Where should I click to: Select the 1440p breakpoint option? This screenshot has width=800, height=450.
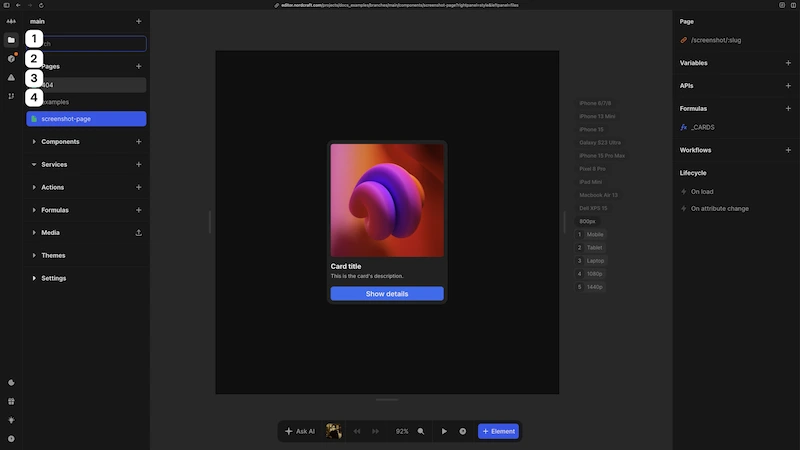(x=590, y=287)
